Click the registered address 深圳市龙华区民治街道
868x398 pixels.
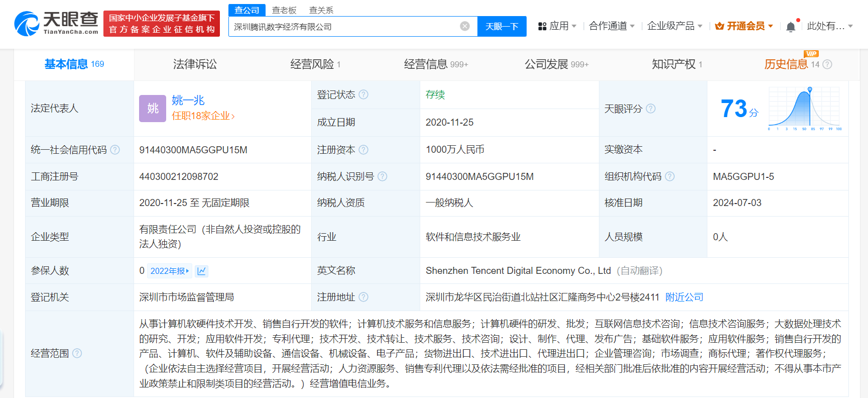tap(542, 297)
